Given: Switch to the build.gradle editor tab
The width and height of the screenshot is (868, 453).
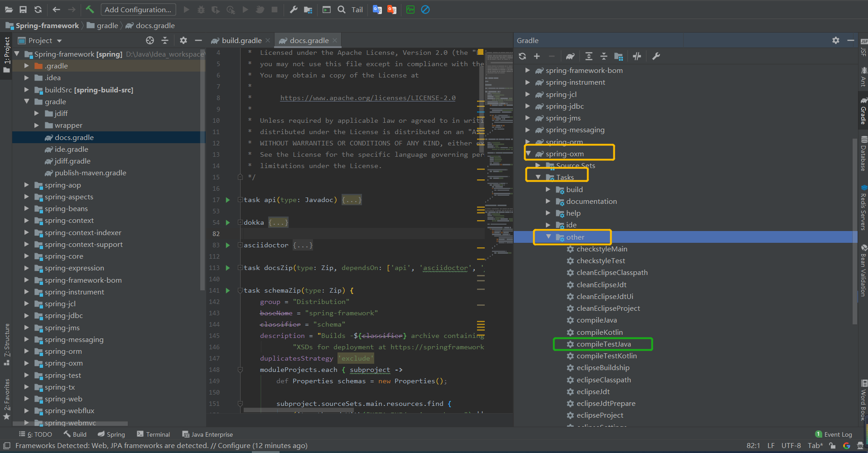Looking at the screenshot, I should click(241, 40).
